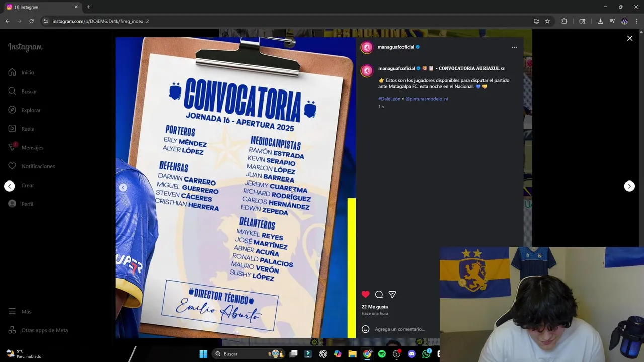Bookmark this page with the star
644x362 pixels.
pos(547,21)
